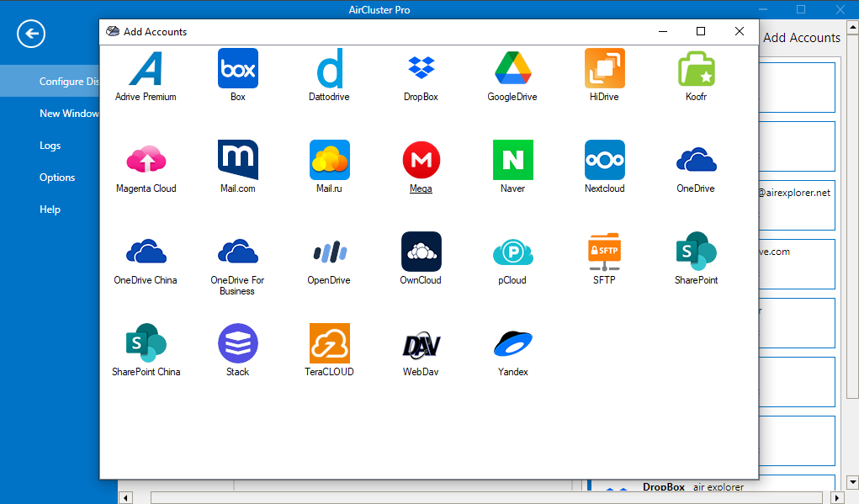Image resolution: width=859 pixels, height=504 pixels.
Task: Open the Configure Disks sidebar item
Action: tap(50, 81)
